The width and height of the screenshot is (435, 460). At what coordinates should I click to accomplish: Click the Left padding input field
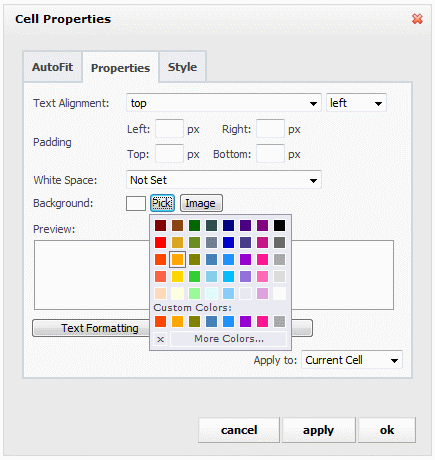(x=169, y=129)
